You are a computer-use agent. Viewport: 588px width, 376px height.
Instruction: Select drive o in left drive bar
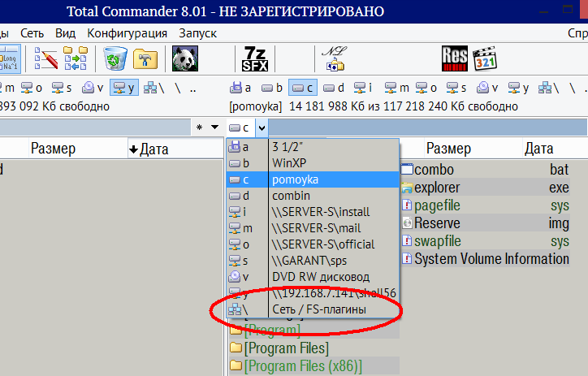(x=32, y=88)
